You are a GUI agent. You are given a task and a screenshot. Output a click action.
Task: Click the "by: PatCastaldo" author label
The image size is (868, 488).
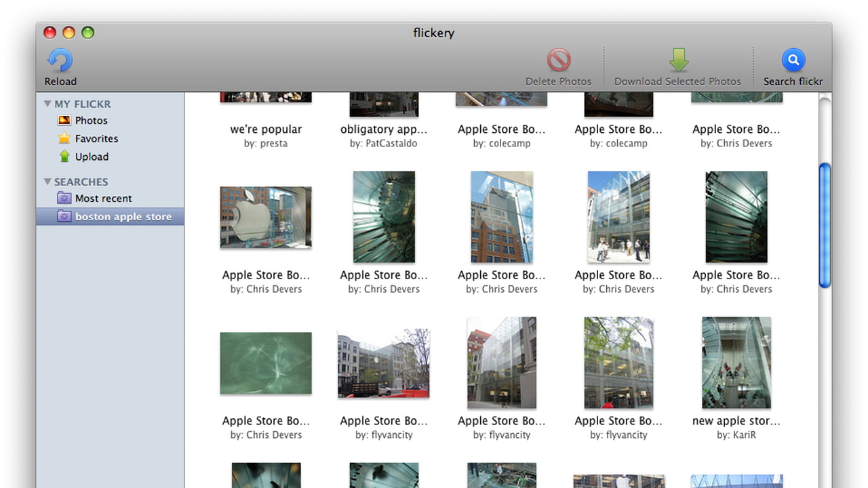point(384,144)
